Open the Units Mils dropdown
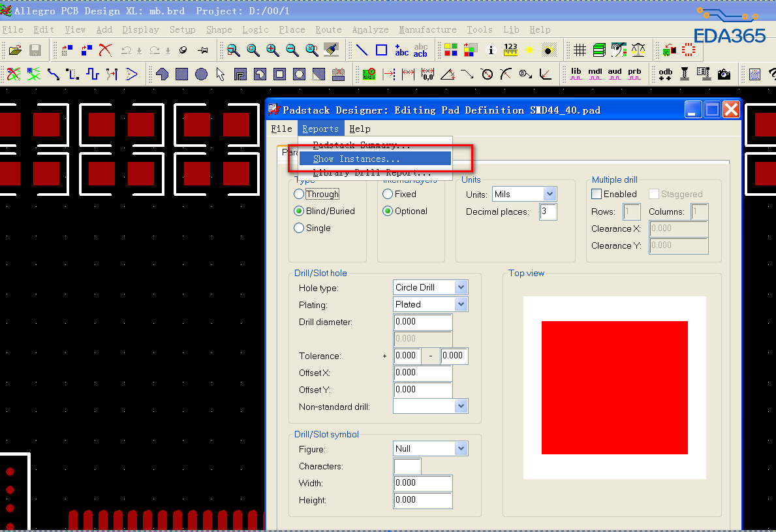This screenshot has height=532, width=776. click(550, 194)
